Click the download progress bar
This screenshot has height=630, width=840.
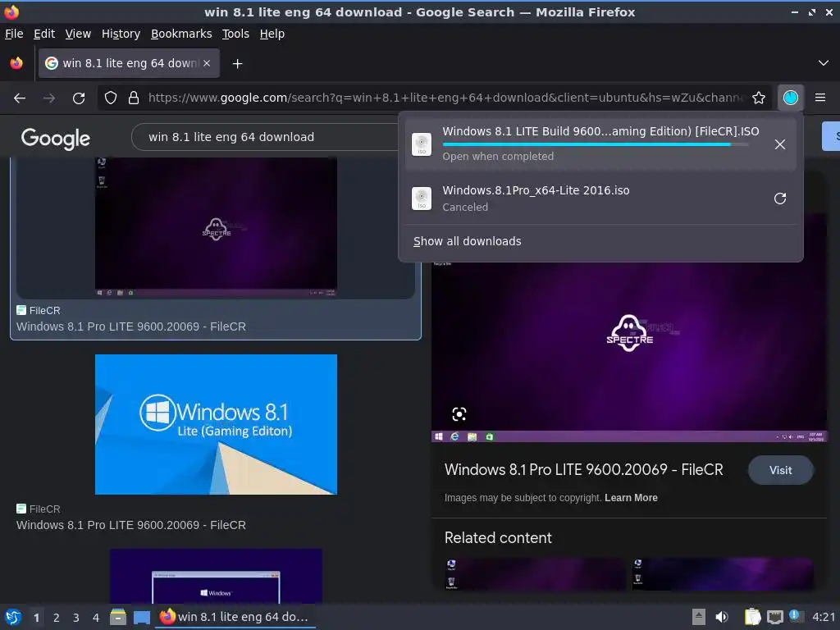596,144
